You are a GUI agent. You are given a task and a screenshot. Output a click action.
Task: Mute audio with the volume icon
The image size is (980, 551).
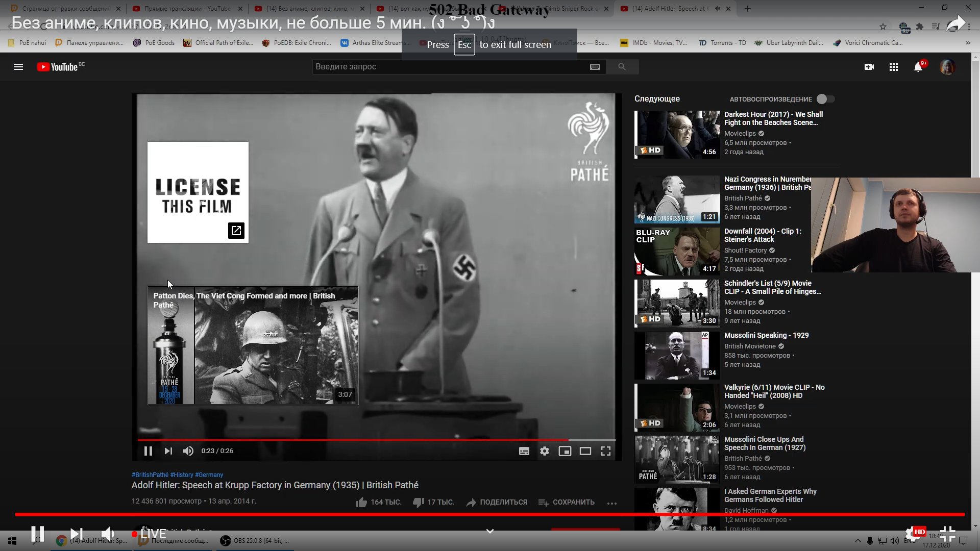click(188, 450)
